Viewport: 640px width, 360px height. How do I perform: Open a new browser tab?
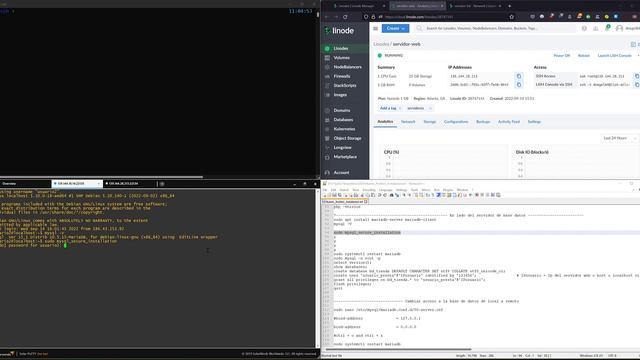(x=509, y=6)
